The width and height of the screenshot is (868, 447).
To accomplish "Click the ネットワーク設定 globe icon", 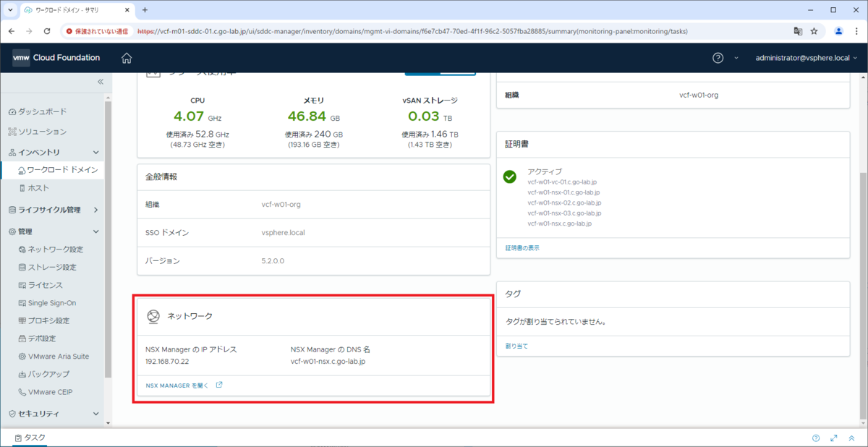I will click(22, 249).
